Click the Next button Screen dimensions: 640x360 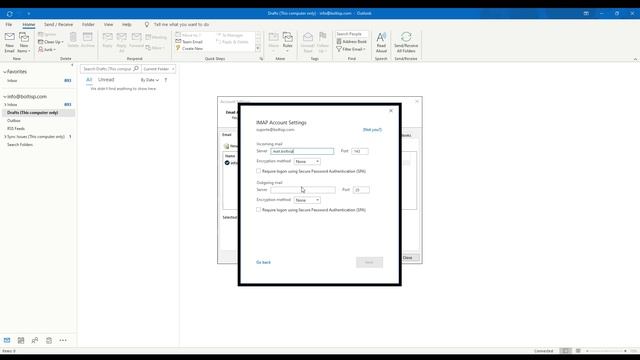pyautogui.click(x=369, y=262)
